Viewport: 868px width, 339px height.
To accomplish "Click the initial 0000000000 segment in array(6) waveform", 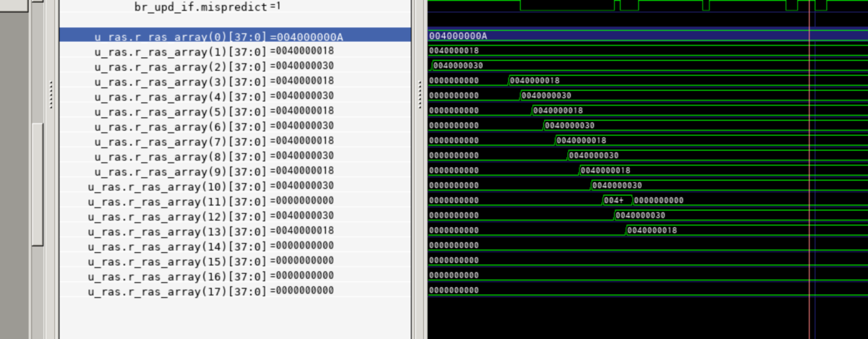I will click(x=454, y=126).
